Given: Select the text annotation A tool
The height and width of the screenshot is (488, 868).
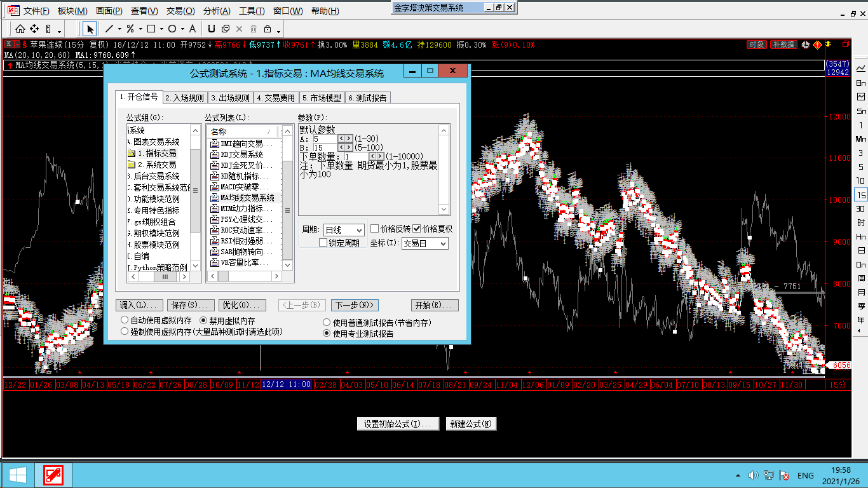Looking at the screenshot, I should 193,29.
